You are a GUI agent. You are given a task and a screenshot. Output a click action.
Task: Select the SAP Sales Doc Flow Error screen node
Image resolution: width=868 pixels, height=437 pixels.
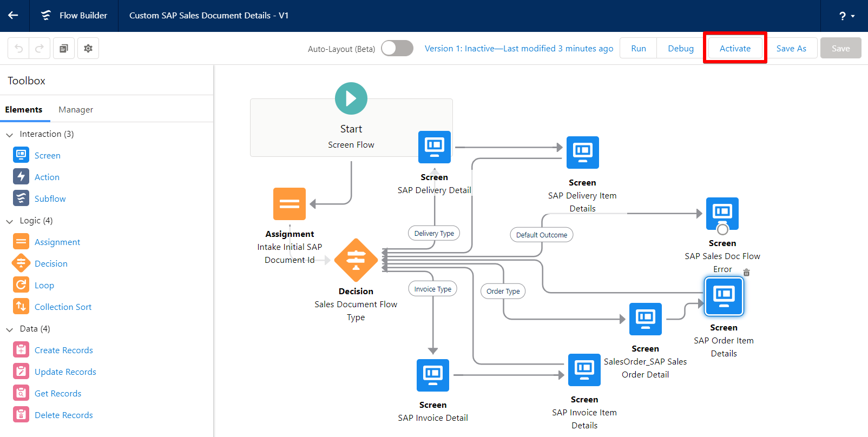pos(722,214)
